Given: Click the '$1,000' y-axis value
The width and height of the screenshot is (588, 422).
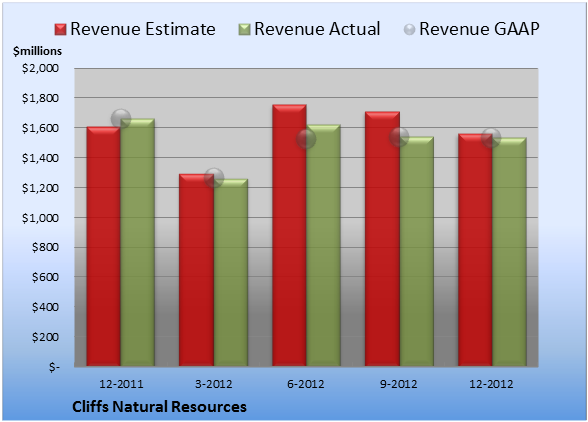Looking at the screenshot, I should (x=40, y=218).
